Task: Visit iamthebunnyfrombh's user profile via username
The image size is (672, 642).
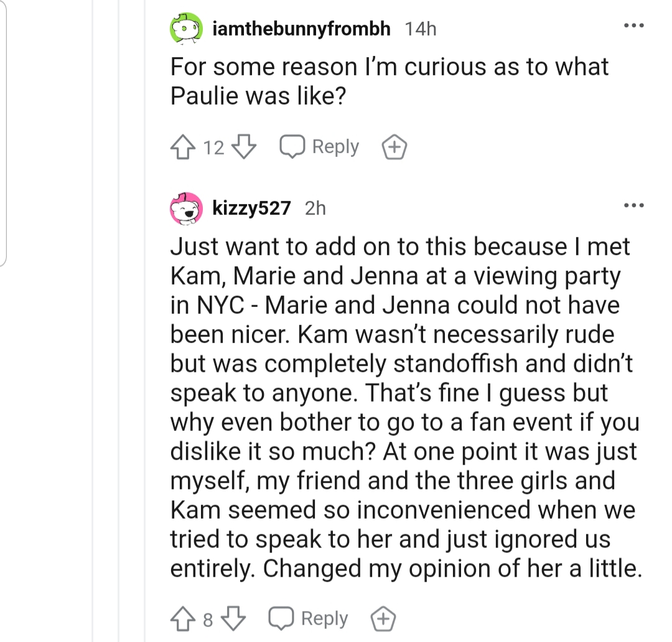Action: 301,29
